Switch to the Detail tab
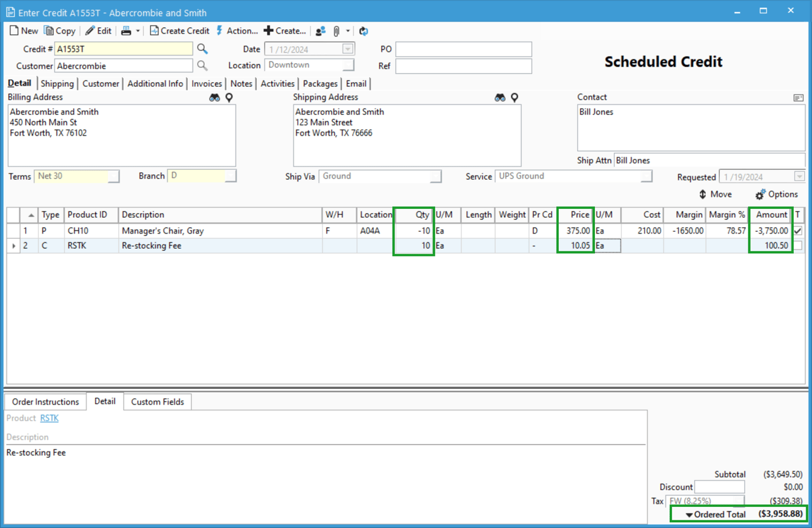Image resolution: width=812 pixels, height=528 pixels. pos(19,83)
